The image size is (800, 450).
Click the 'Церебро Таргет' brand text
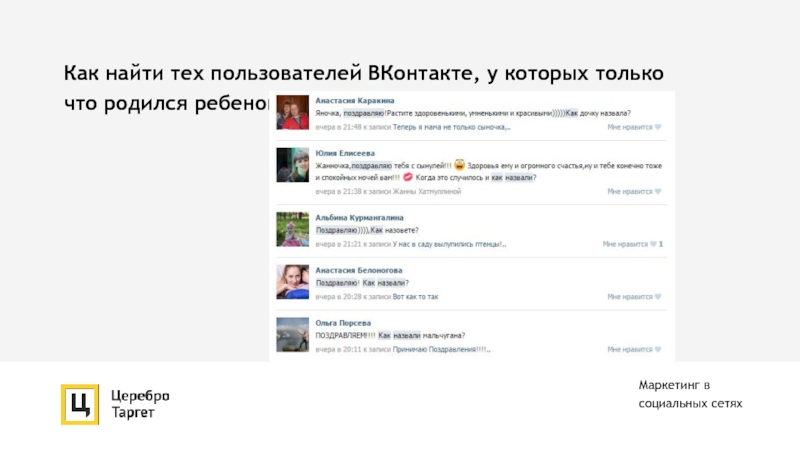(x=140, y=404)
